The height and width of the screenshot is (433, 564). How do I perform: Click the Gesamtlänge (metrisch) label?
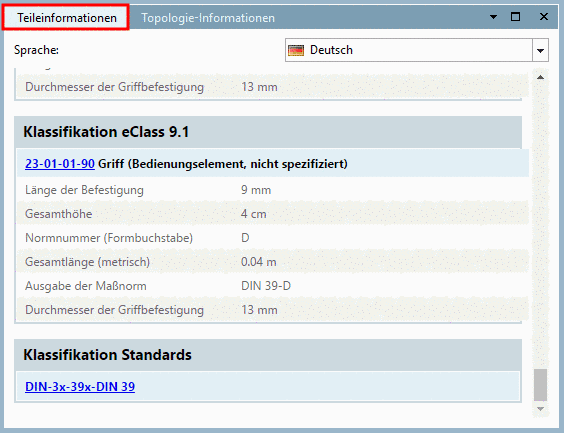click(x=87, y=262)
